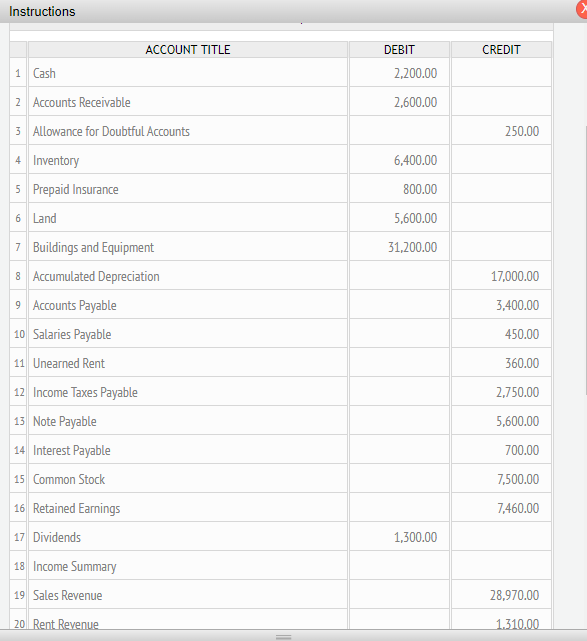Select the Sales Revenue account title
587x641 pixels.
67,596
